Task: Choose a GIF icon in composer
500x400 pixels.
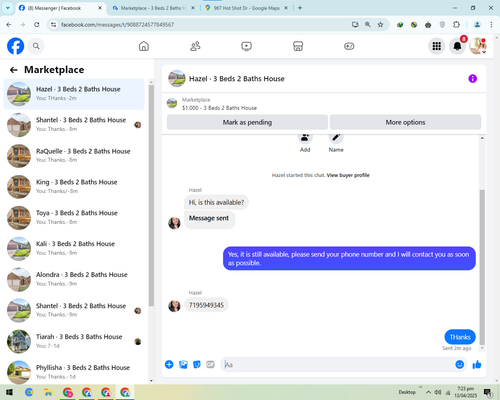Action: point(210,364)
